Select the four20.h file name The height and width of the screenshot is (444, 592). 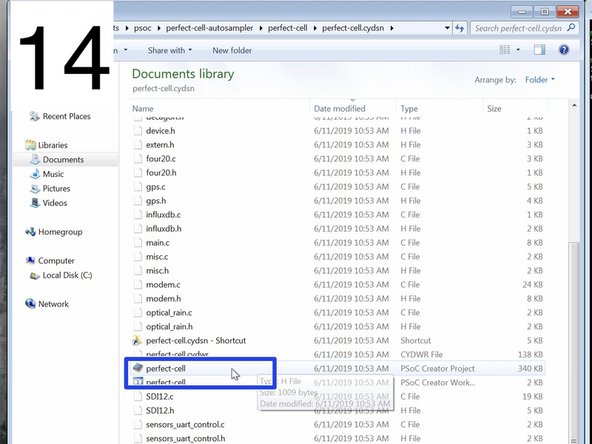pos(161,173)
